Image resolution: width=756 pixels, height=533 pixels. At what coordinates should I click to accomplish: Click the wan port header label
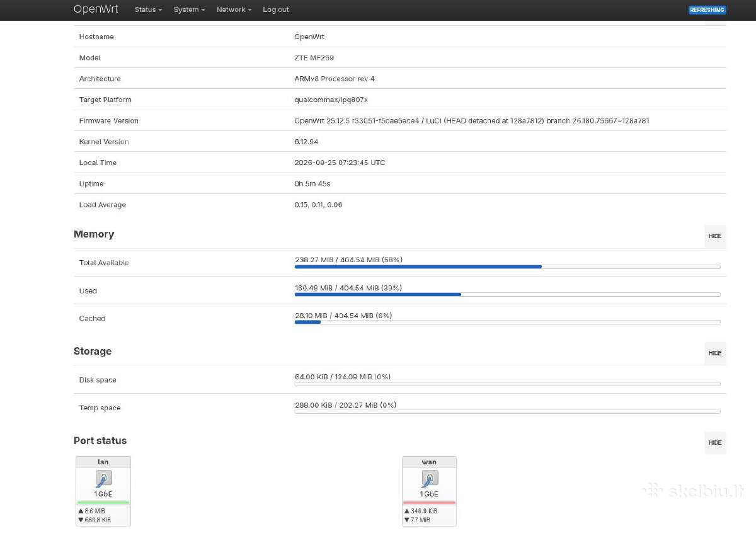(429, 462)
